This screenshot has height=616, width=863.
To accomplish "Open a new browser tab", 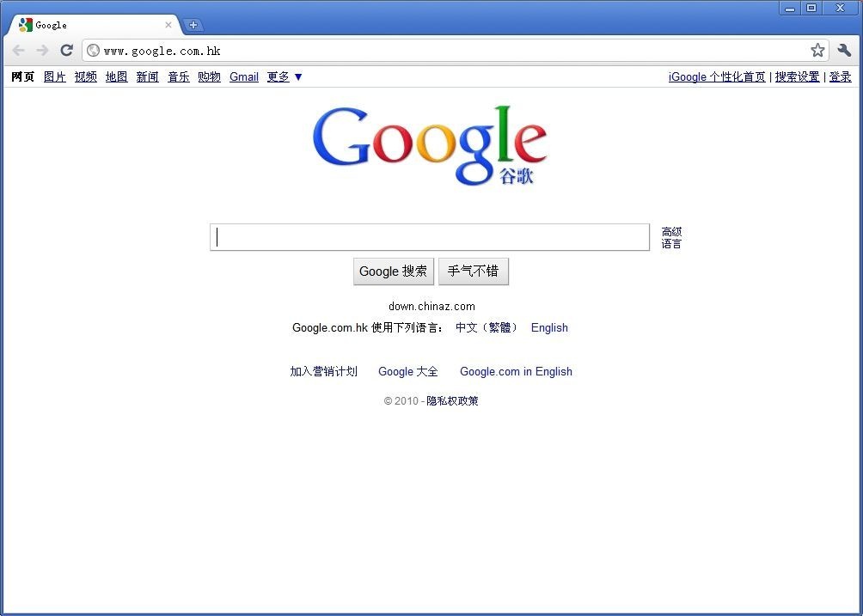I will (193, 25).
